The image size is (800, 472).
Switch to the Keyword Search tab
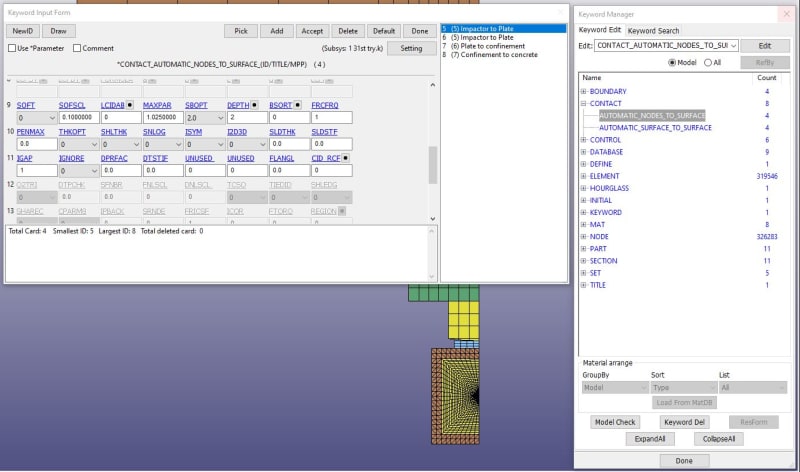click(x=653, y=31)
